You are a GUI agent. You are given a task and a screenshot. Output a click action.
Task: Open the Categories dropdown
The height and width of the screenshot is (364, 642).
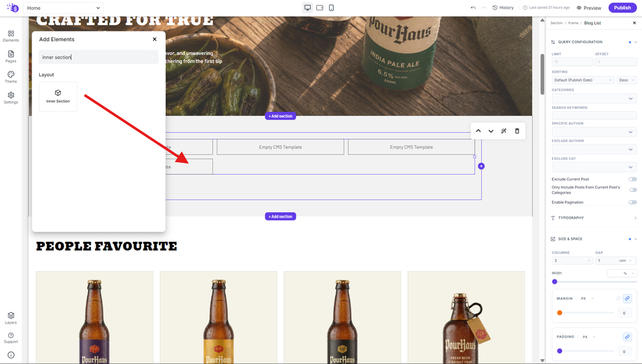tap(594, 99)
